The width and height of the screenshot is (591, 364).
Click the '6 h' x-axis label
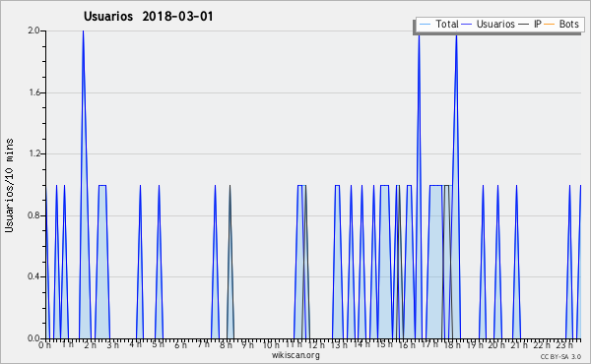(180, 344)
